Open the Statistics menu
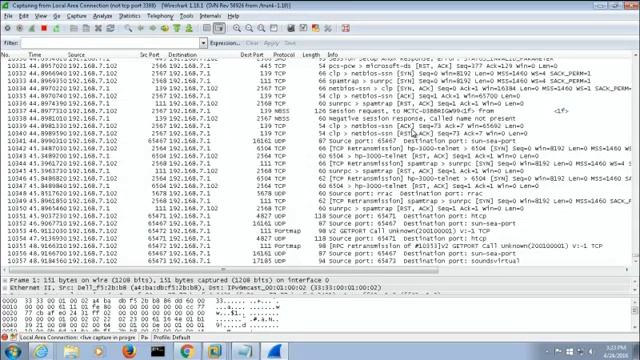Viewport: 640px width, 360px height. click(x=129, y=16)
